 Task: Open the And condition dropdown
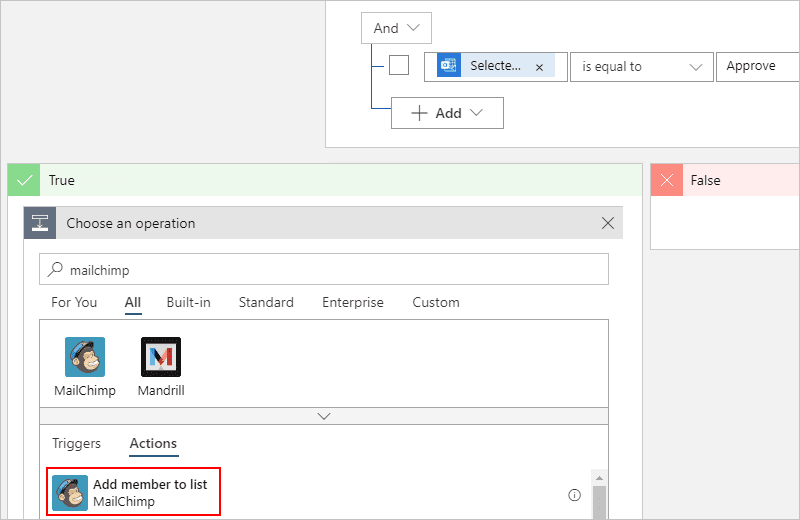396,28
